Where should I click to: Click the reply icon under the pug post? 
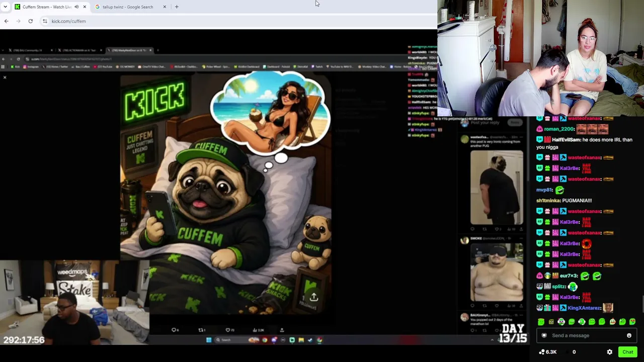175,330
